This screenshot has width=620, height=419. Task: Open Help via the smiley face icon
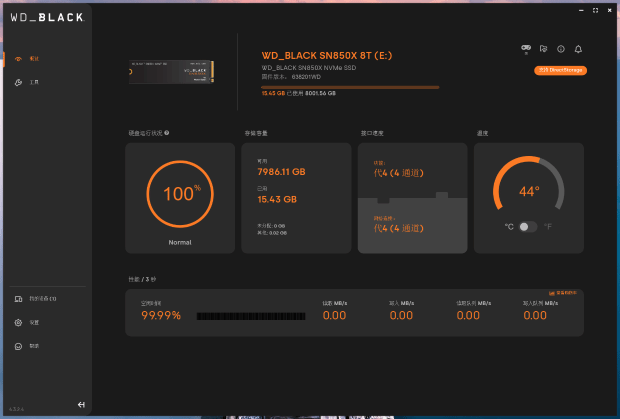click(x=18, y=346)
